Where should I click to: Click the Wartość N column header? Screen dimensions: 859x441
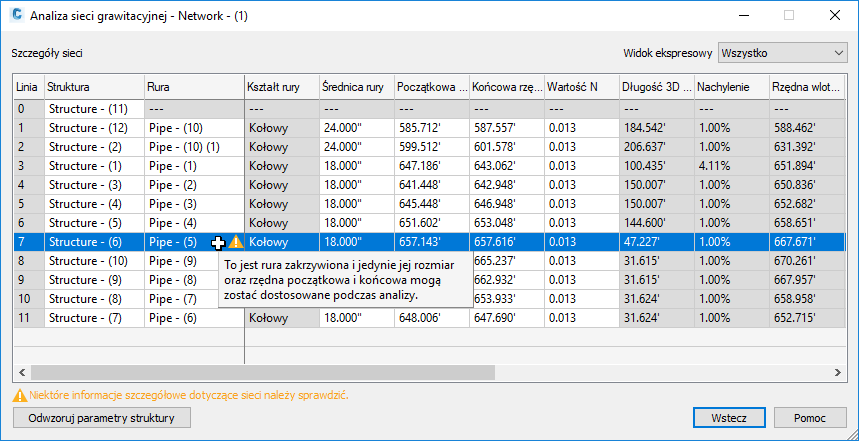point(582,87)
